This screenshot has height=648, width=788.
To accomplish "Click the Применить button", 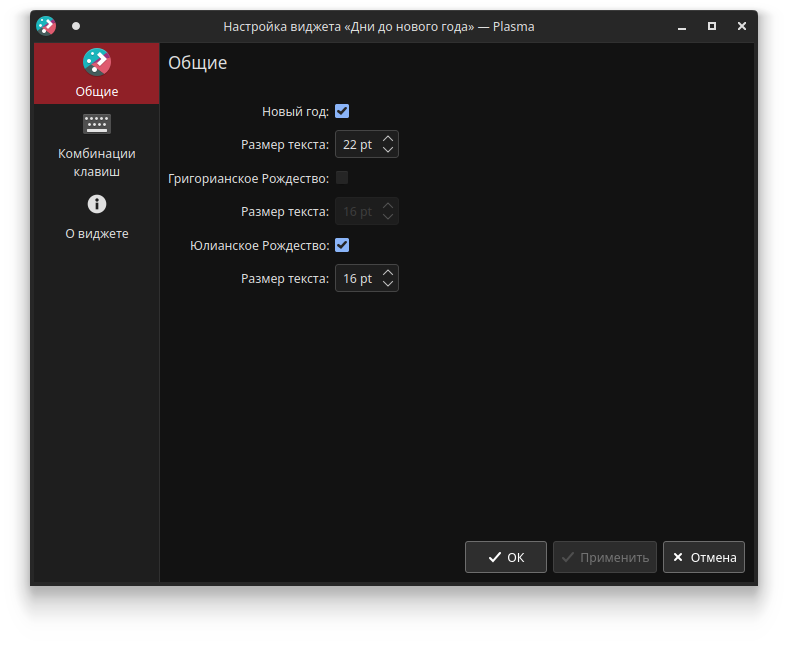I will (605, 557).
